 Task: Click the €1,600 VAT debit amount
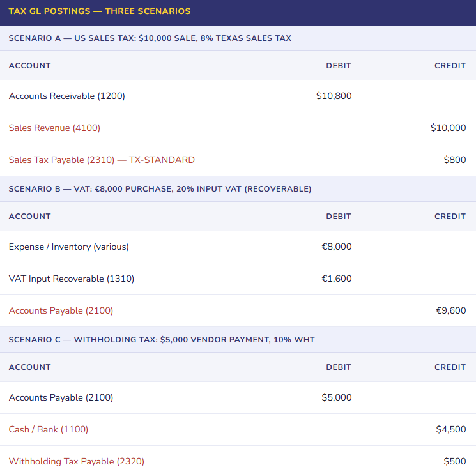point(337,279)
